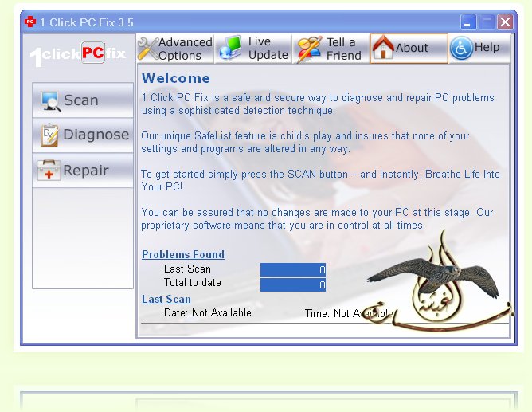This screenshot has width=532, height=412.
Task: Click the Total to date count field
Action: [x=293, y=284]
